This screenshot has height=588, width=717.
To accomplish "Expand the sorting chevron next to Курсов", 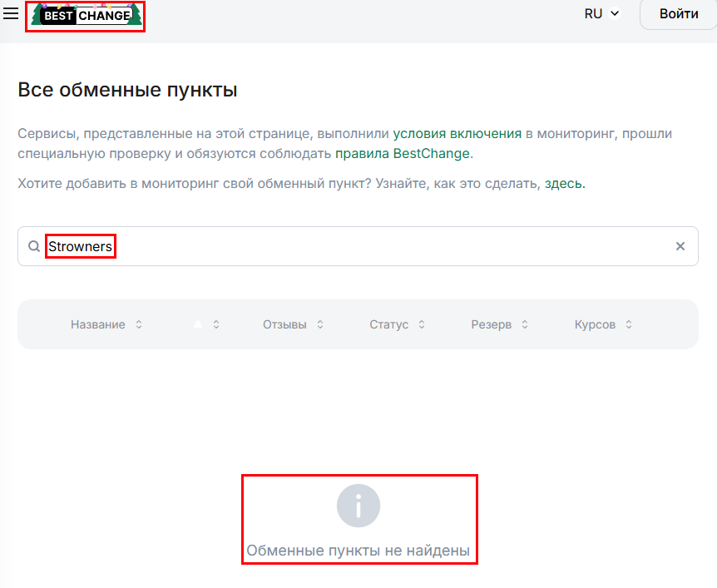I will pyautogui.click(x=628, y=324).
